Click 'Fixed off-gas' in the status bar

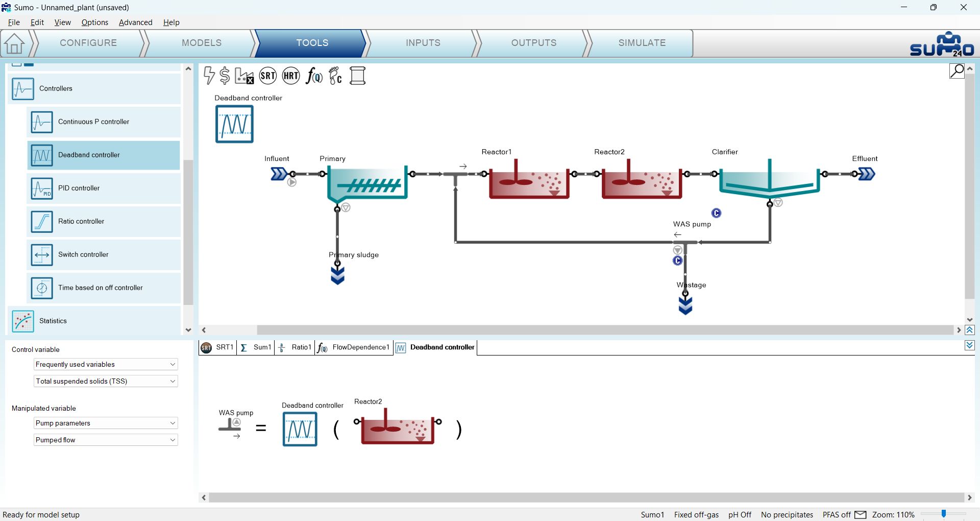696,514
